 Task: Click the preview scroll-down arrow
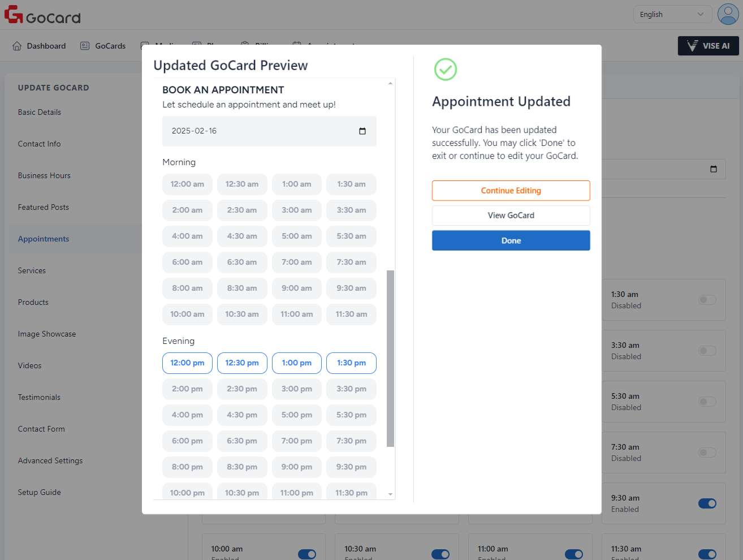[390, 494]
